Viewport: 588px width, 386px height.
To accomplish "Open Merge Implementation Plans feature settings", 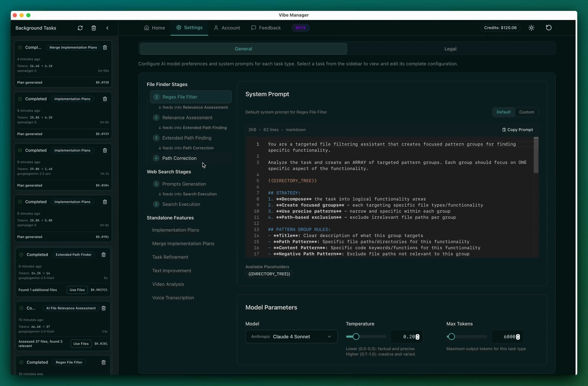I will [x=183, y=243].
